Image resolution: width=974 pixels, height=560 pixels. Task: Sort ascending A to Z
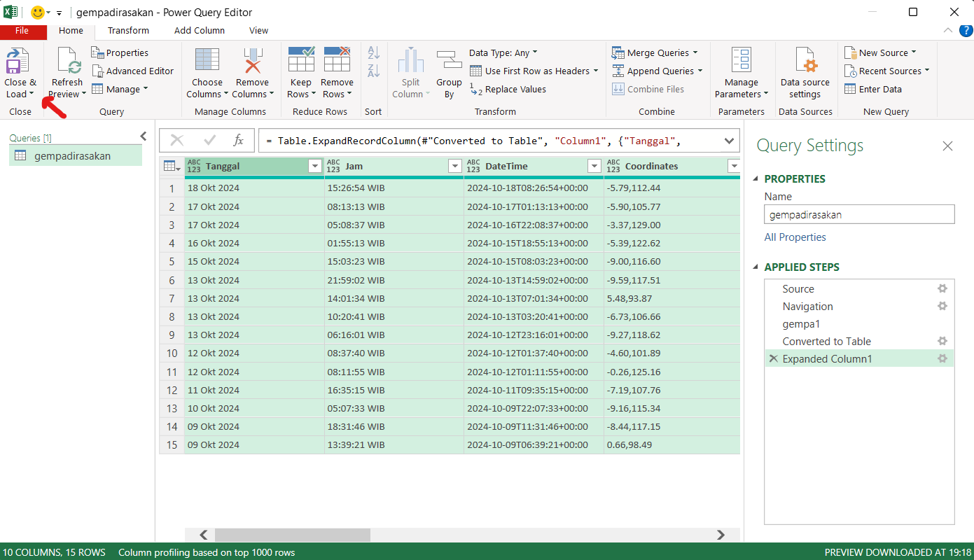(373, 52)
